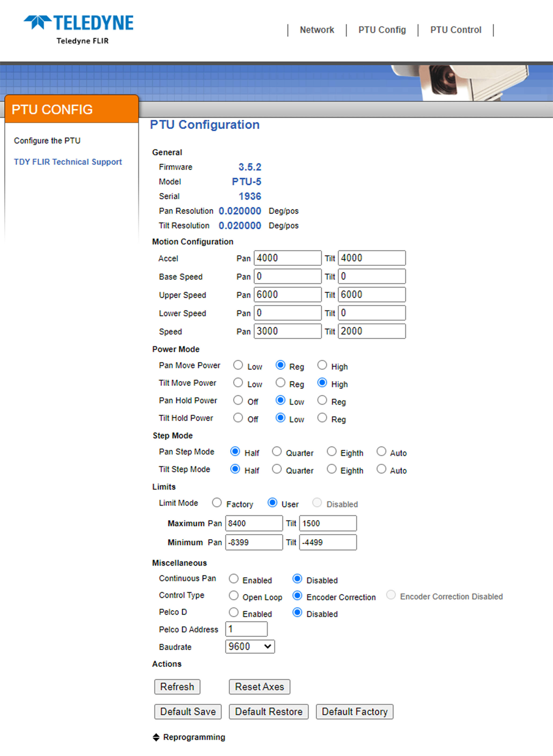Set Pan Move Power to Low
The height and width of the screenshot is (756, 553).
click(238, 365)
